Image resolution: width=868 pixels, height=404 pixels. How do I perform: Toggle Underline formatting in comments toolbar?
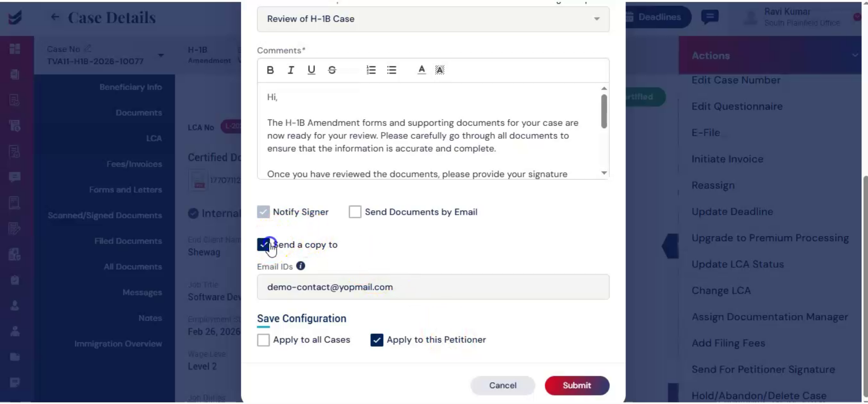coord(311,70)
